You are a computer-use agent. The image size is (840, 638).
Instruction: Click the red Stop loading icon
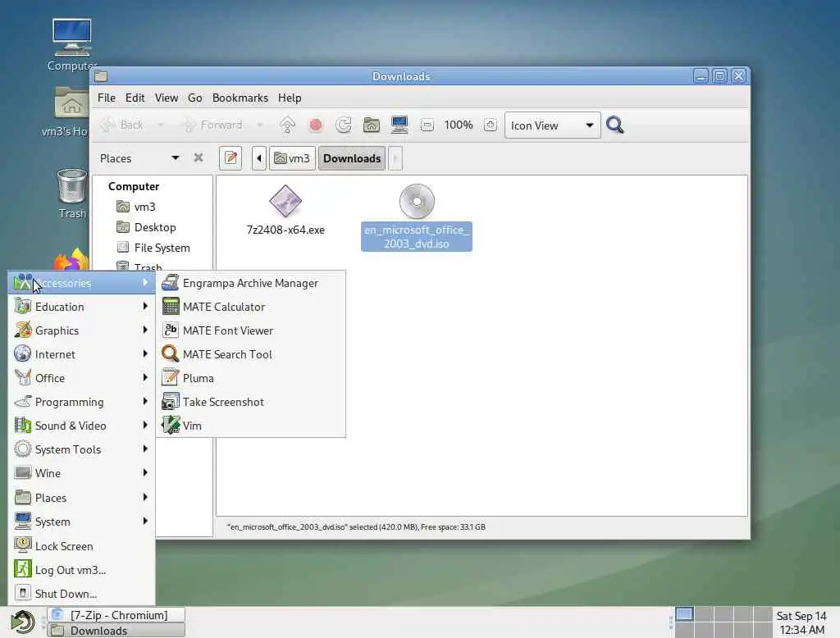(x=316, y=125)
